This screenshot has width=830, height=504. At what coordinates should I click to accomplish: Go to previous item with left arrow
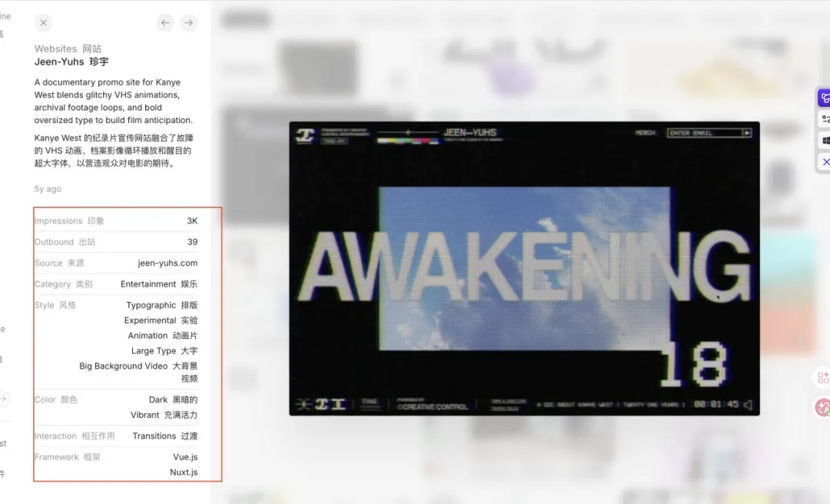click(x=165, y=23)
